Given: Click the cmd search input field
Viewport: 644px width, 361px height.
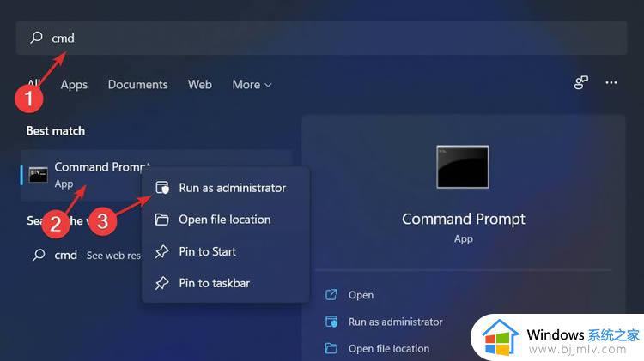Looking at the screenshot, I should [322, 38].
